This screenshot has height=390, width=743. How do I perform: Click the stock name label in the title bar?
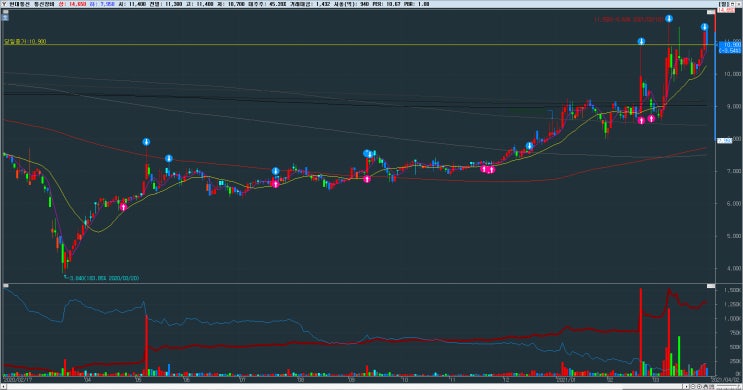click(x=18, y=4)
